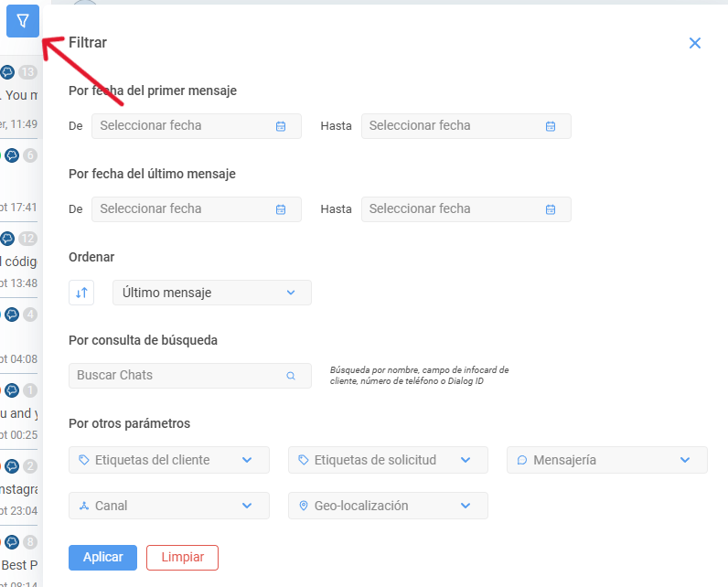Open calendar icon in first message De field

click(x=281, y=126)
